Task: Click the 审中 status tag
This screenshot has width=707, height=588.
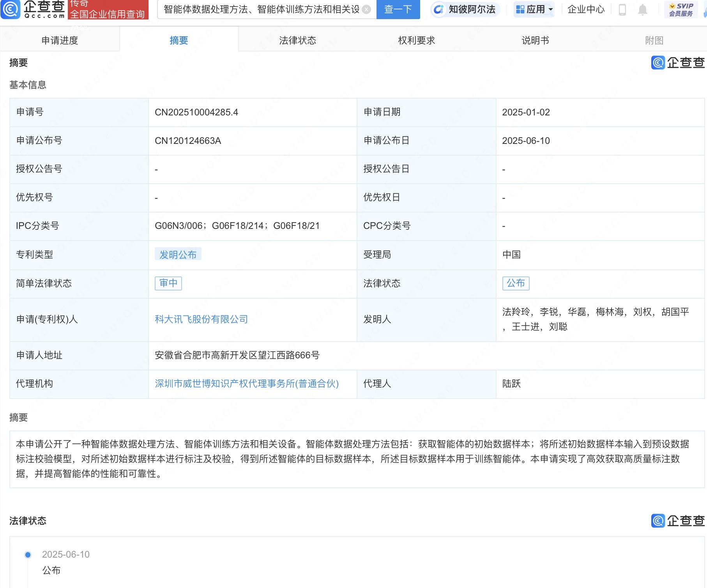Action: pyautogui.click(x=168, y=283)
